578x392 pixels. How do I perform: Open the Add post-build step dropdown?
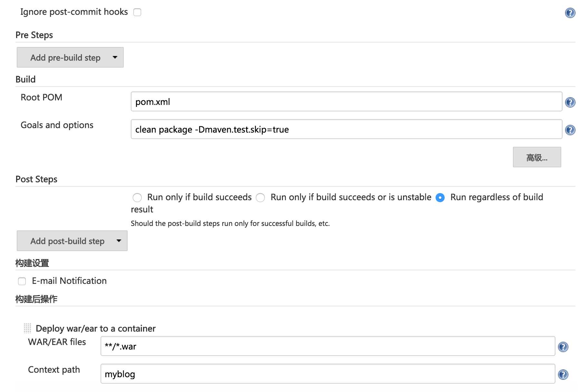pyautogui.click(x=72, y=241)
